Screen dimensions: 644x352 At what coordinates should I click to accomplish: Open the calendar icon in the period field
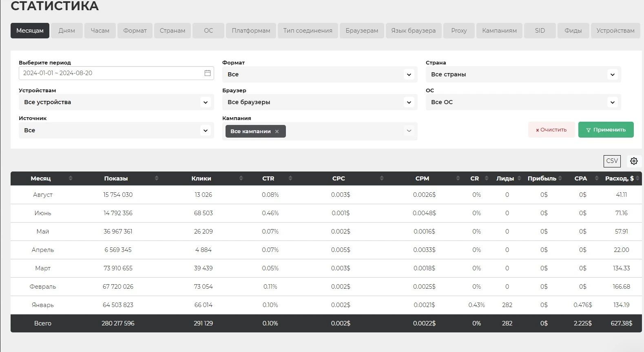208,73
